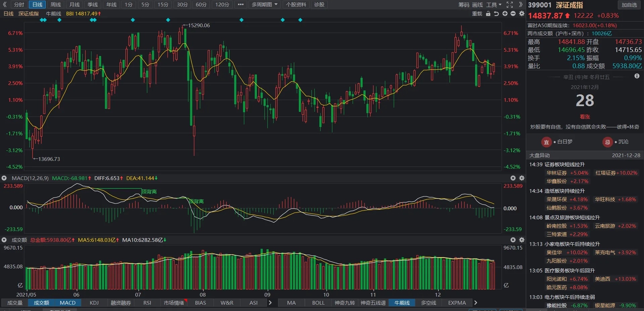Zoom out the K-line chart with minus icon

[x=513, y=14]
